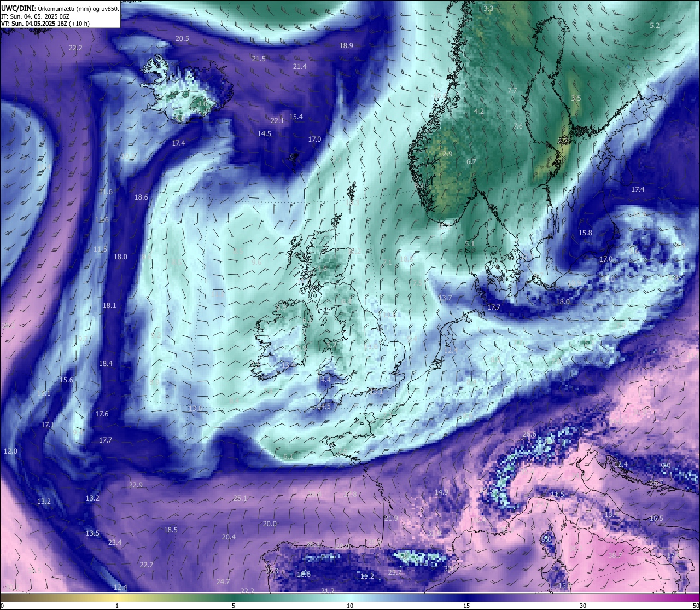This screenshot has width=700, height=610.
Task: Click the 17.6 value on the map
Action: click(x=102, y=414)
